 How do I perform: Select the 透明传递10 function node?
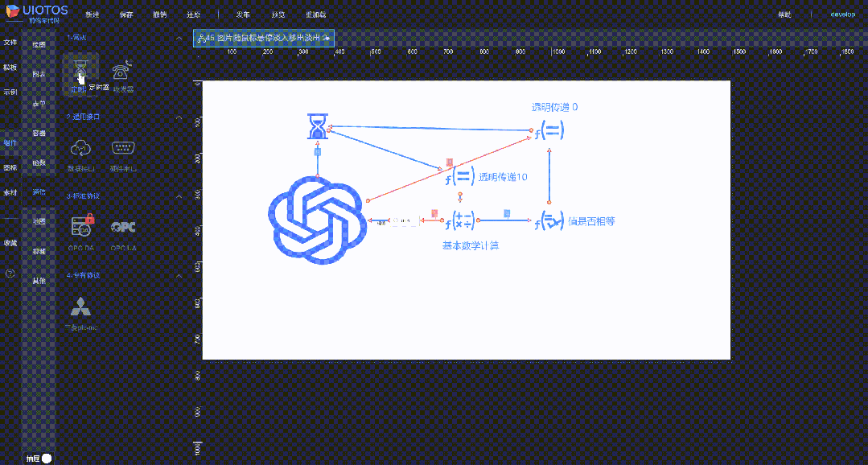[460, 177]
